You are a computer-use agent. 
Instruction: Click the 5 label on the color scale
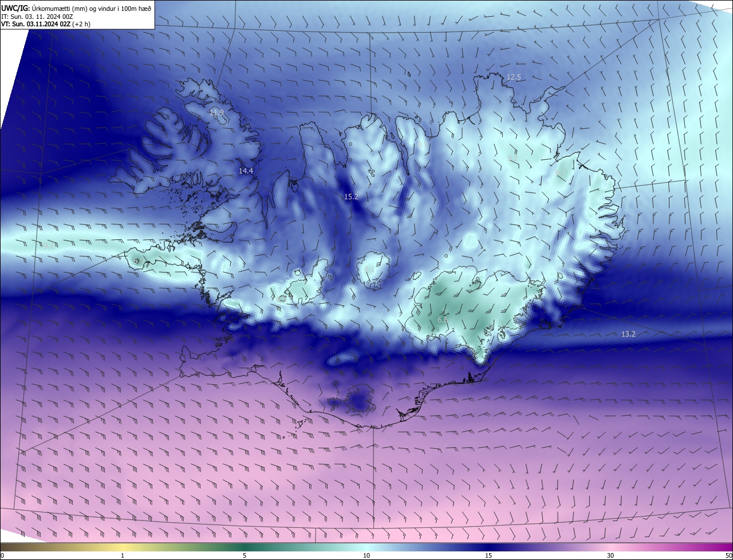(x=245, y=555)
